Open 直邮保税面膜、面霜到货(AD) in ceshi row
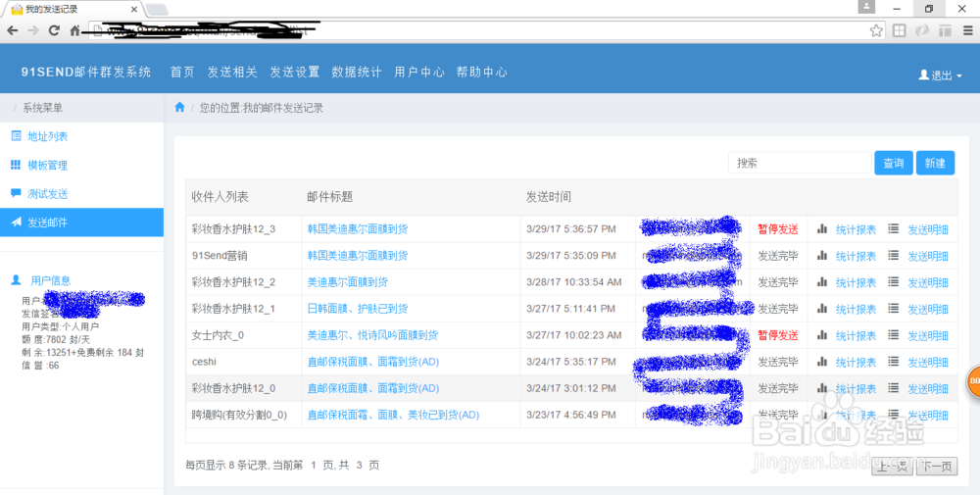The width and height of the screenshot is (980, 495). tap(373, 362)
